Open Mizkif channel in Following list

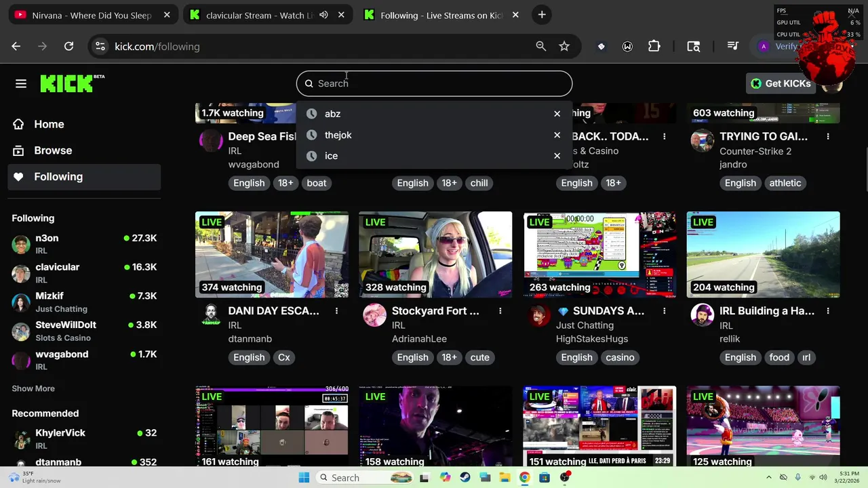[x=84, y=302]
